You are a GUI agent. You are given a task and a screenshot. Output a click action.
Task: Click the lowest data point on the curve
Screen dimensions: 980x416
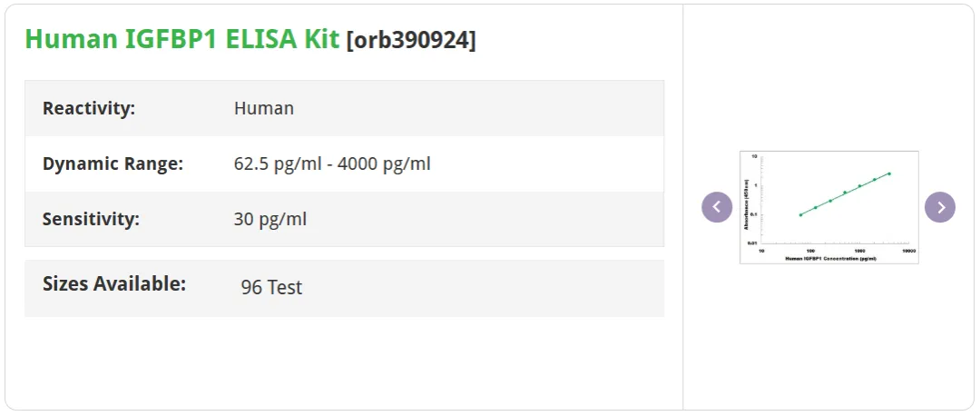(800, 214)
